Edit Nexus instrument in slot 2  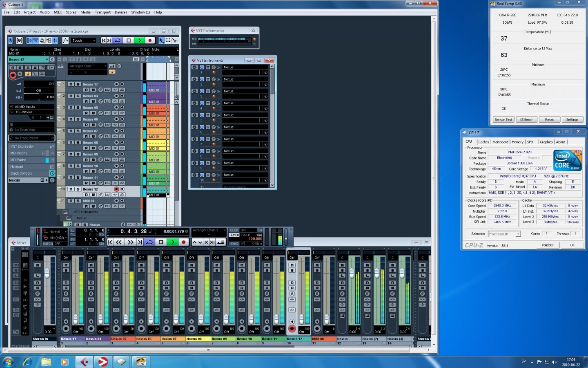point(214,79)
